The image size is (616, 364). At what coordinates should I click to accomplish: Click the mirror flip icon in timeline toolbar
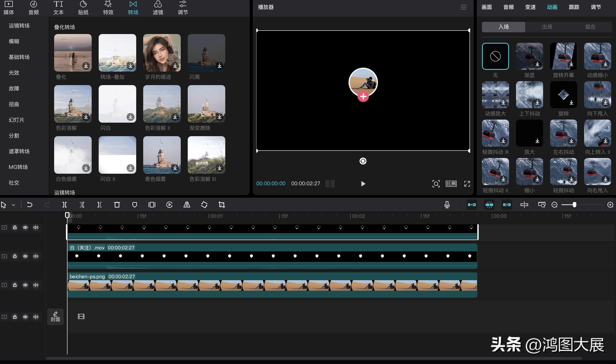[x=187, y=204]
